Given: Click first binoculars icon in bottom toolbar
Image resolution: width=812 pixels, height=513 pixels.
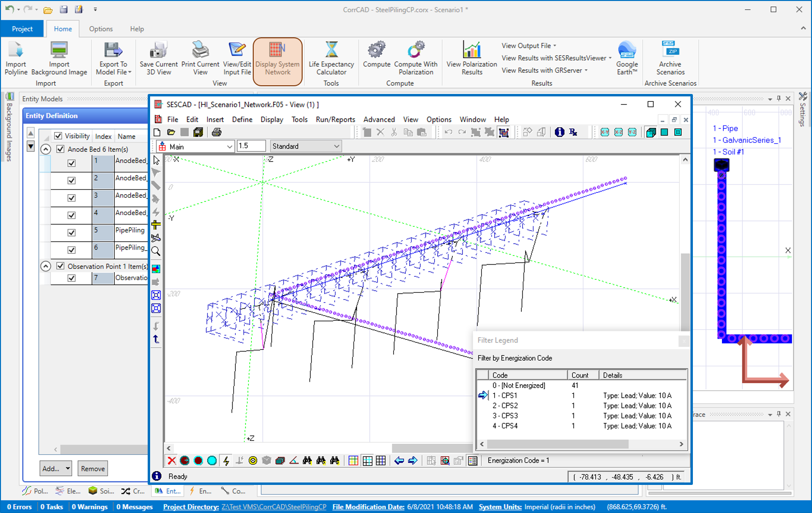Looking at the screenshot, I should click(x=307, y=461).
